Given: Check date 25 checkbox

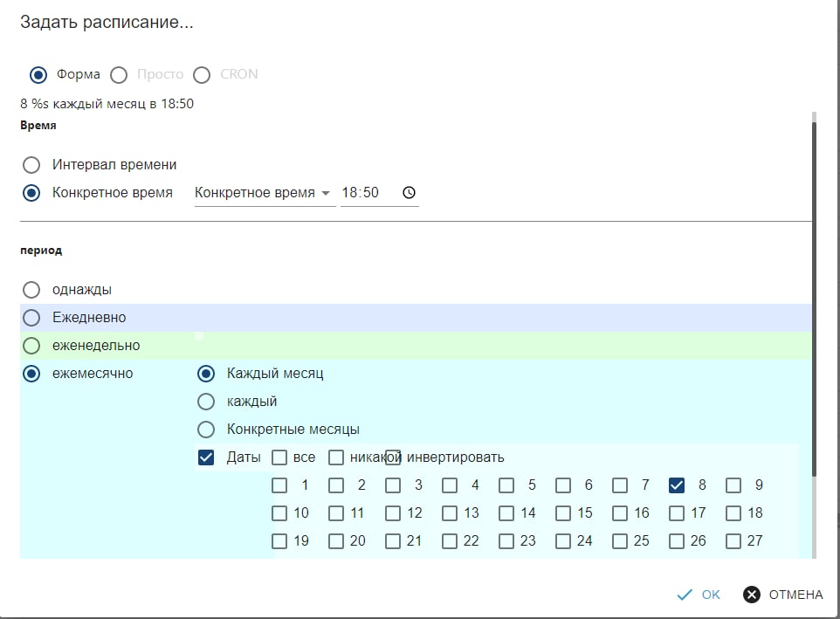Looking at the screenshot, I should click(620, 540).
